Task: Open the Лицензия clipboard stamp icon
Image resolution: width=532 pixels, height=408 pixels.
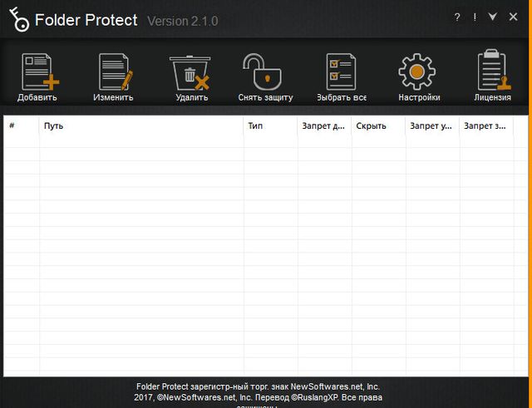Action: click(x=492, y=72)
